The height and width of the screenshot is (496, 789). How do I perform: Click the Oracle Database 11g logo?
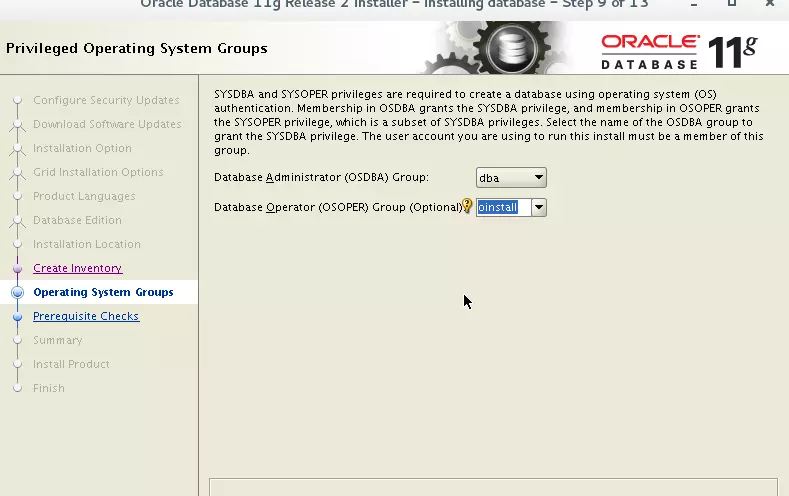tap(679, 51)
